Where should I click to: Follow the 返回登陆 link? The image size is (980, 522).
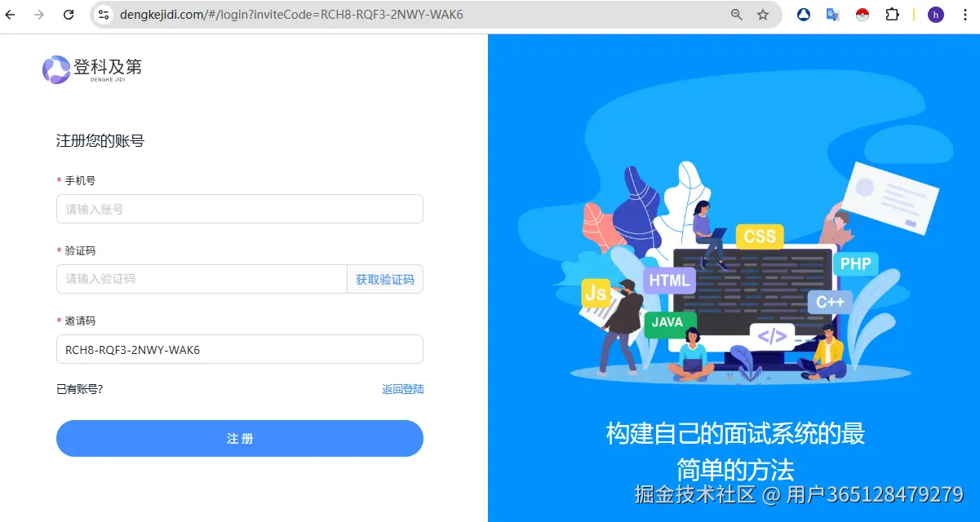click(x=403, y=389)
